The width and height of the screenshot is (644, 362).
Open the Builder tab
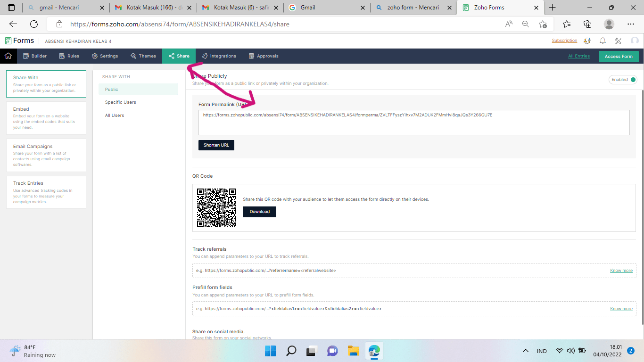pos(35,56)
